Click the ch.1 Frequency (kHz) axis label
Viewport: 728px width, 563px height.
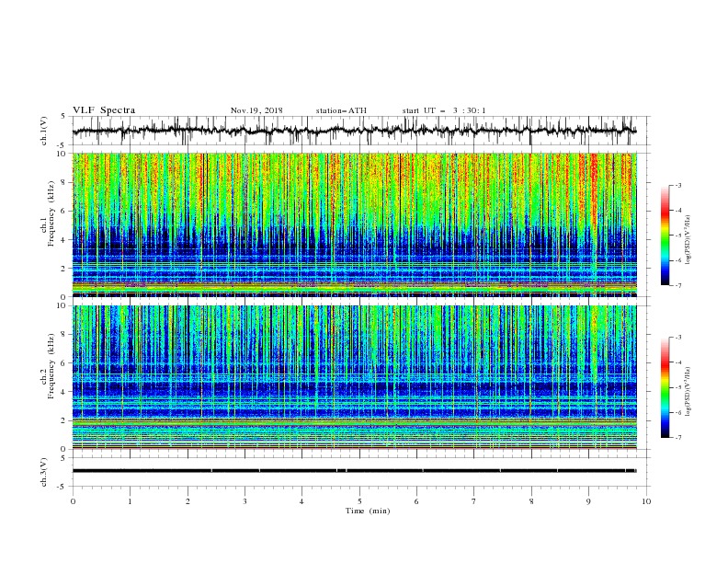coord(47,214)
